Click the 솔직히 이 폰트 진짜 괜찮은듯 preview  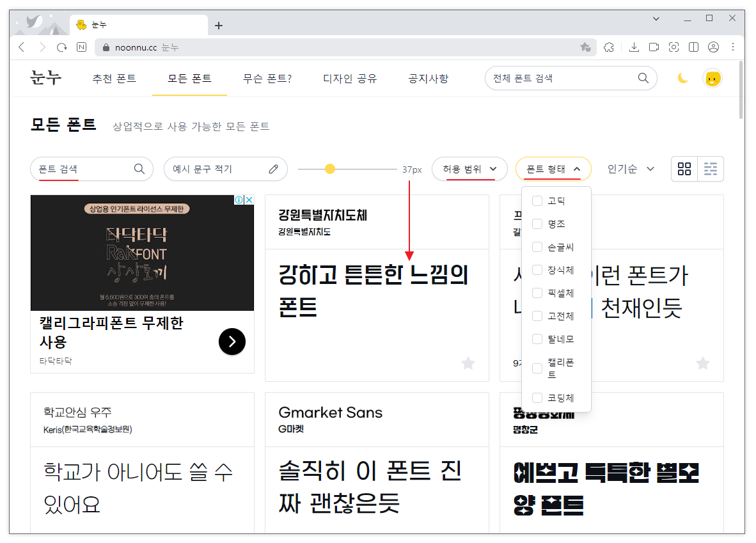click(370, 487)
